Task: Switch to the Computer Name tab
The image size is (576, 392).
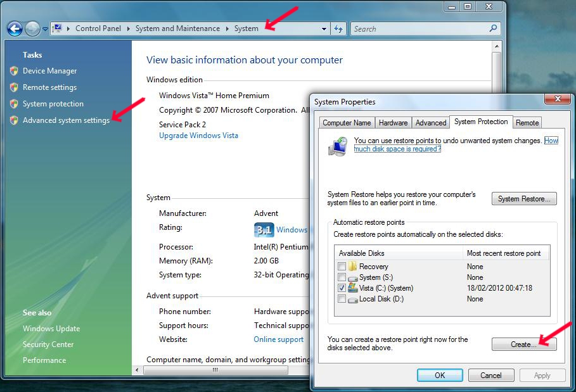Action: click(x=347, y=123)
